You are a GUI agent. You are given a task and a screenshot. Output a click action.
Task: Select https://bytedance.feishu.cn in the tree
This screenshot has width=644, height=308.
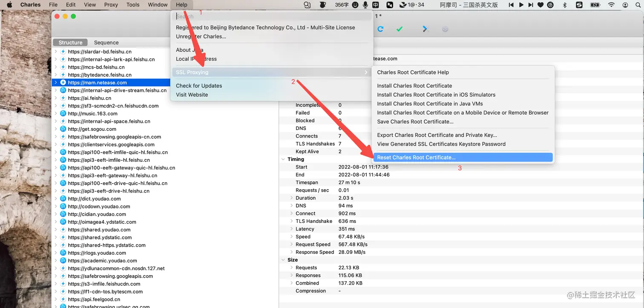pyautogui.click(x=100, y=75)
